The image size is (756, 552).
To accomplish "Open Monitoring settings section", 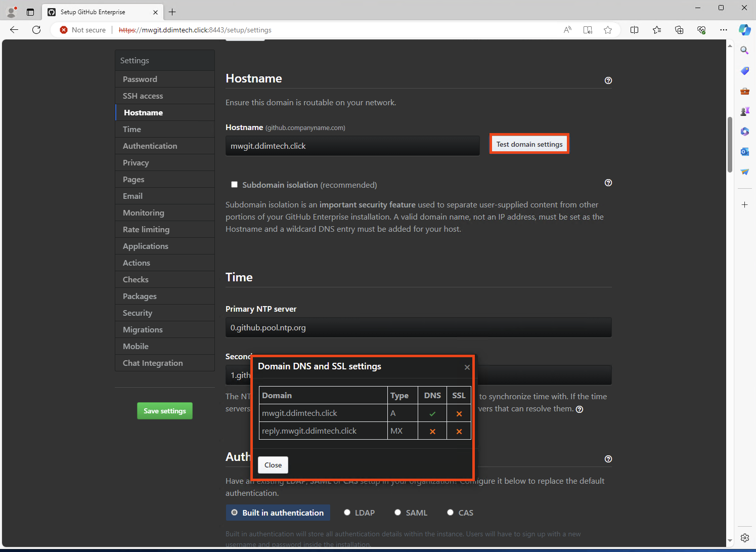I will click(x=165, y=213).
